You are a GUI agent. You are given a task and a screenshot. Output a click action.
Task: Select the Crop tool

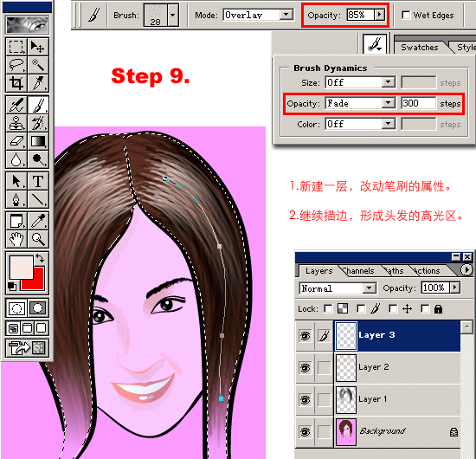point(16,83)
